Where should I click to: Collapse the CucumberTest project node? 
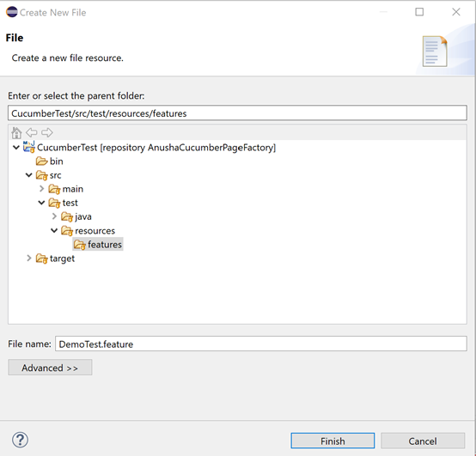(16, 148)
